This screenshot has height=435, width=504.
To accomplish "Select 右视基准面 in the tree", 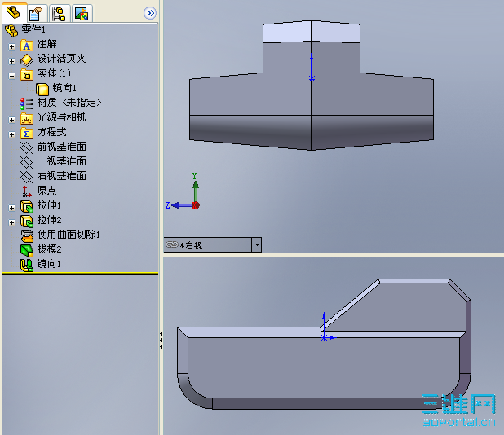I will coord(61,176).
